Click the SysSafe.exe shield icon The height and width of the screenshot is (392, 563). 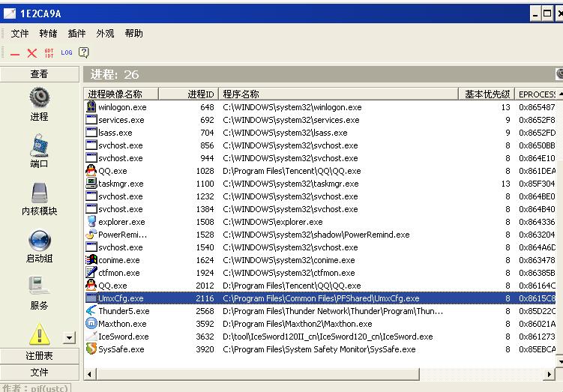(91, 349)
